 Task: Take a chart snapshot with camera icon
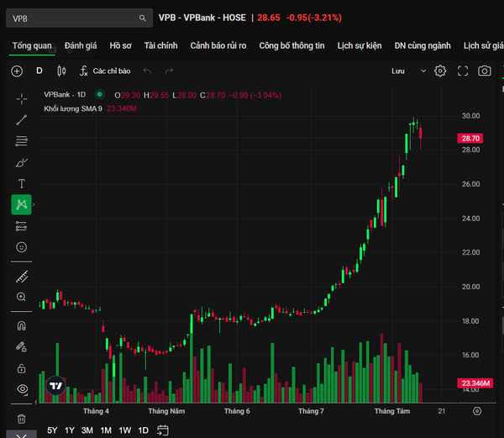485,71
